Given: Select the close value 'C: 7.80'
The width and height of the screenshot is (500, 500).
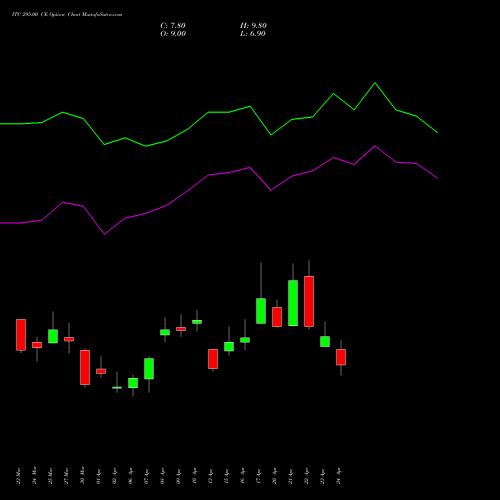Looking at the screenshot, I should (x=173, y=26).
